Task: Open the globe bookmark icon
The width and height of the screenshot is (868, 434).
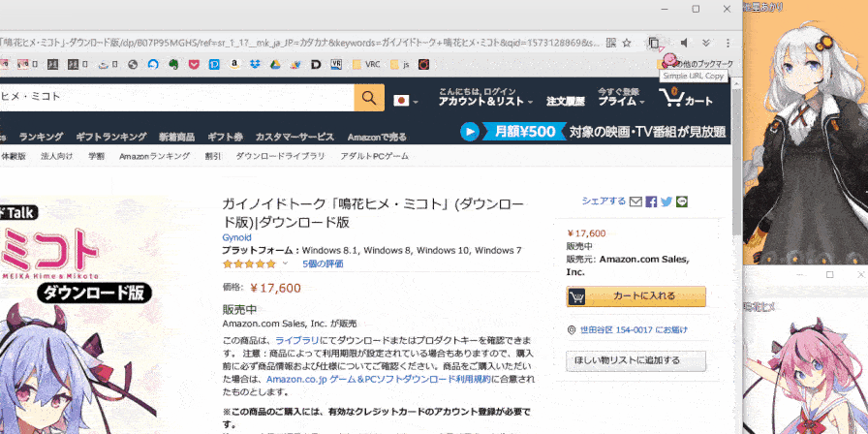Action: point(133,65)
